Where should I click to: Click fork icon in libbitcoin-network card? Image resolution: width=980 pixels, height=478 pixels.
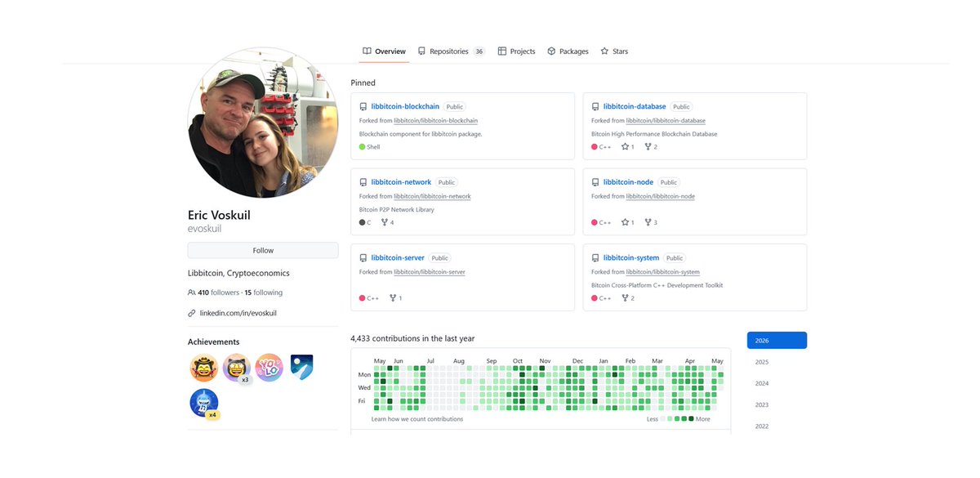(x=385, y=222)
